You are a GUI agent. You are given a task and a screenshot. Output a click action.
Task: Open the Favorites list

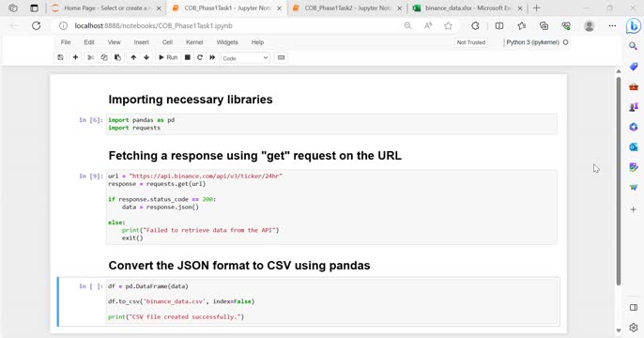pos(522,26)
